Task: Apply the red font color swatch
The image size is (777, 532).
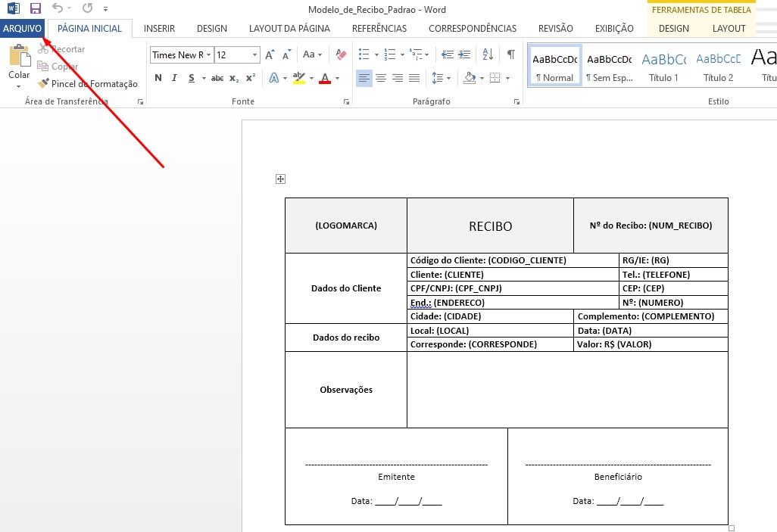Action: point(325,78)
